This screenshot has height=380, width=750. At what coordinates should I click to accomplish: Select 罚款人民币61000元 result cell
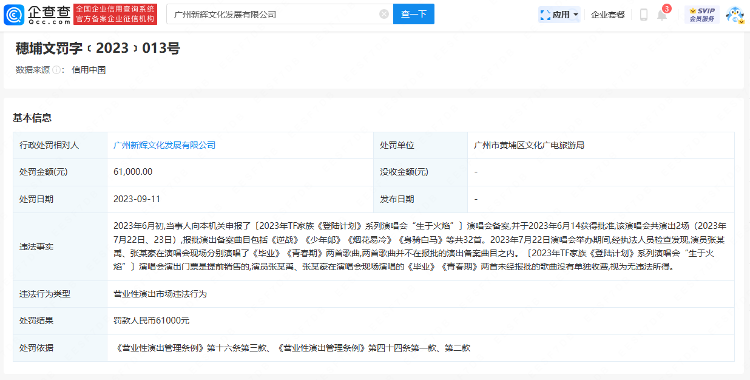click(x=151, y=321)
